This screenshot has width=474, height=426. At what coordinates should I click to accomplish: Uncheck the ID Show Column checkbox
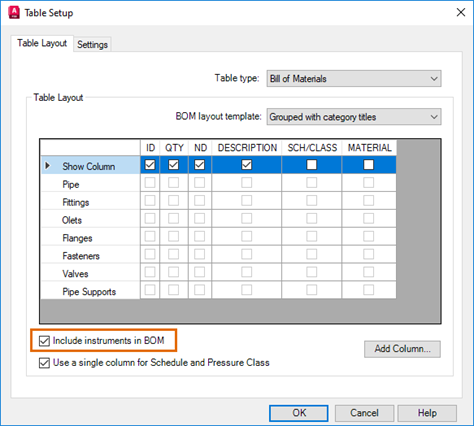150,165
